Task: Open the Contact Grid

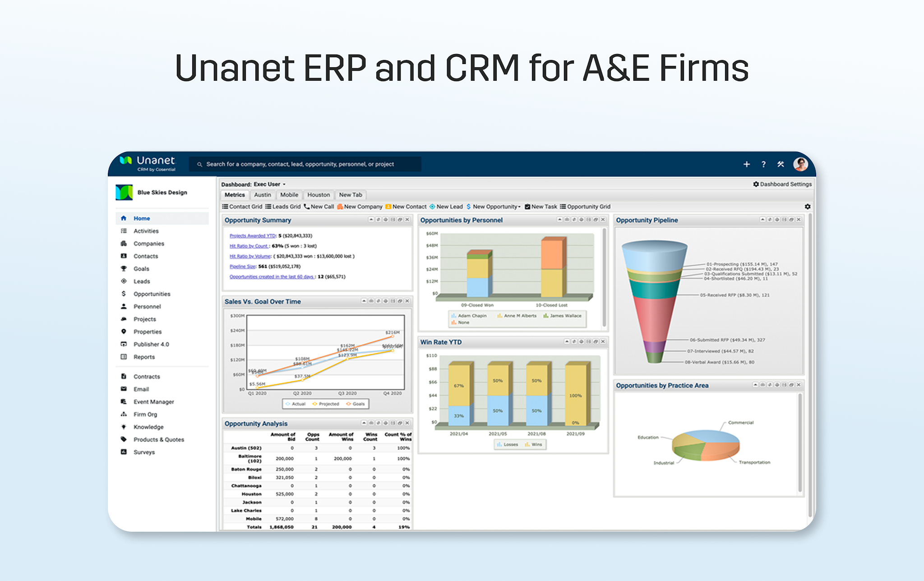Action: click(x=242, y=207)
